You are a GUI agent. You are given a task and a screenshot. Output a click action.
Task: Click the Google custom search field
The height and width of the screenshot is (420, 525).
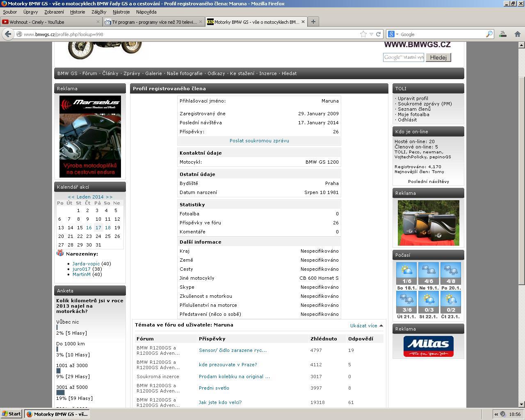(404, 57)
